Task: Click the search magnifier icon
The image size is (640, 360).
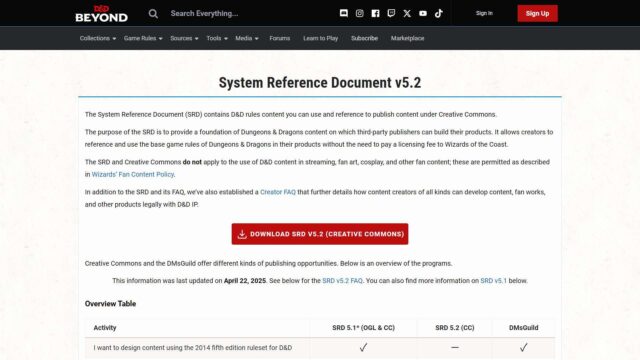Action: click(x=153, y=13)
